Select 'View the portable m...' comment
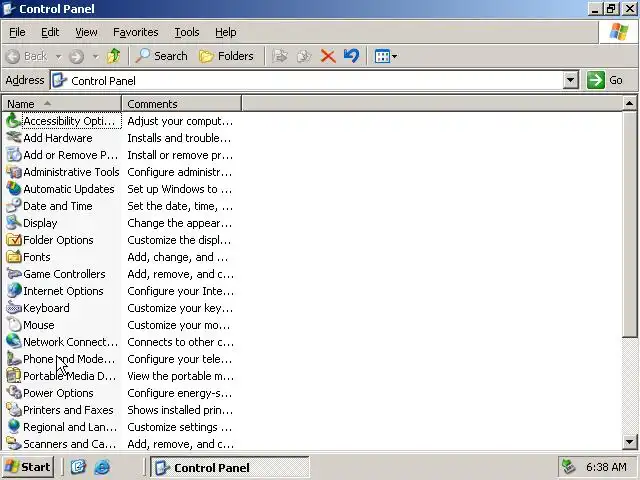Screen dimensions: 640x480 tap(181, 376)
